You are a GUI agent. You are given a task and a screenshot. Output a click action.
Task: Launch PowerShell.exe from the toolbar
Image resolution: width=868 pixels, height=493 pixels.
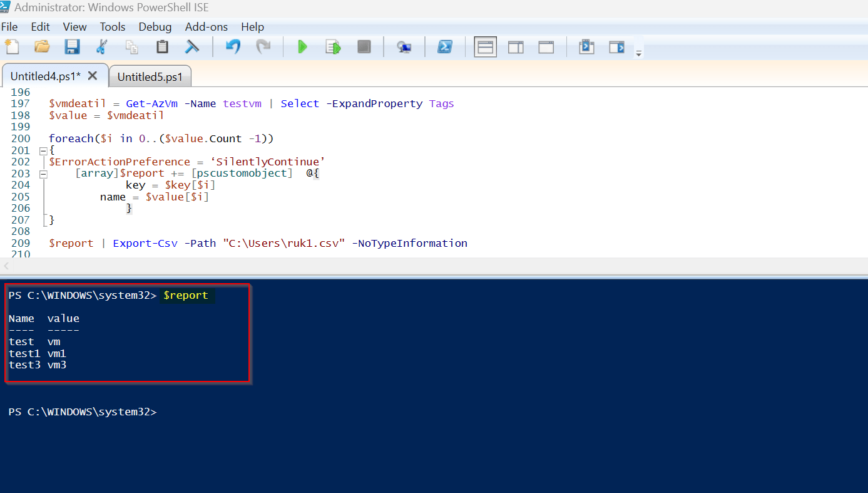[x=445, y=46]
